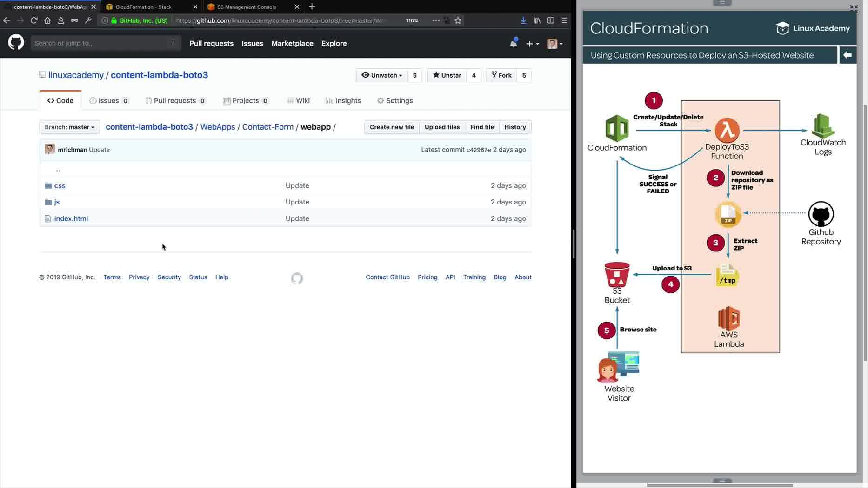The image size is (868, 488).
Task: Bookmark this page with the star icon
Action: [x=458, y=20]
